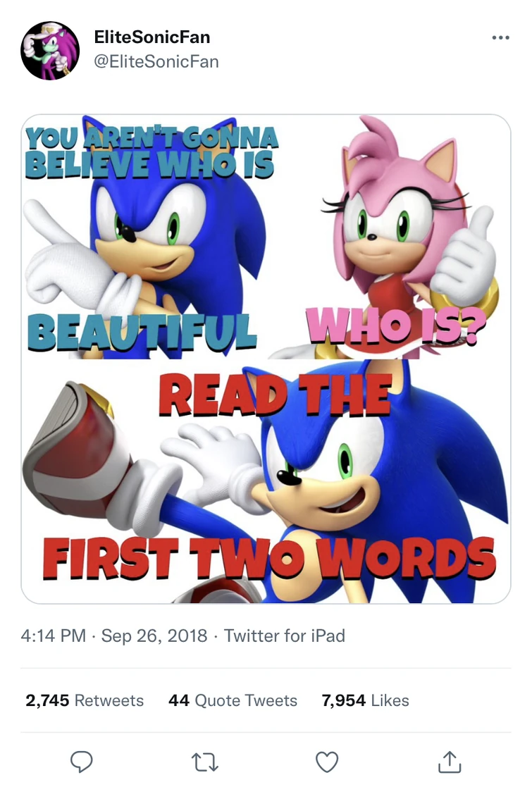
Task: Click the reply speech-bubble icon
Action: tap(82, 762)
